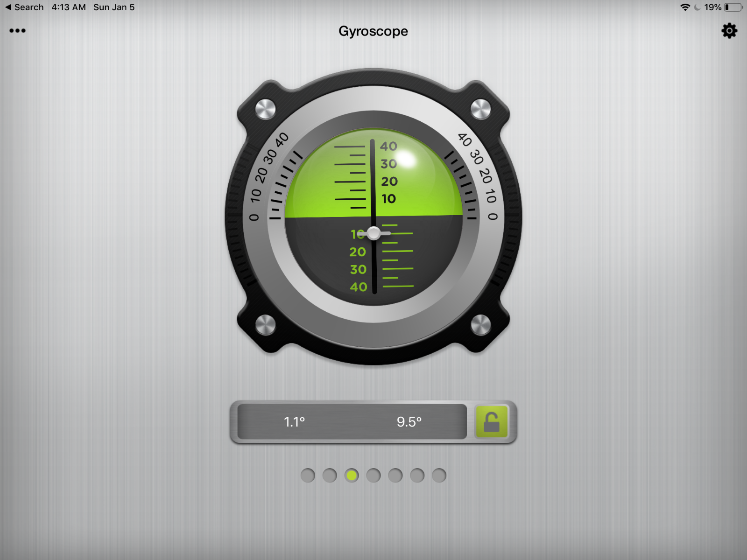747x560 pixels.
Task: Jump to the last page dot
Action: click(439, 476)
